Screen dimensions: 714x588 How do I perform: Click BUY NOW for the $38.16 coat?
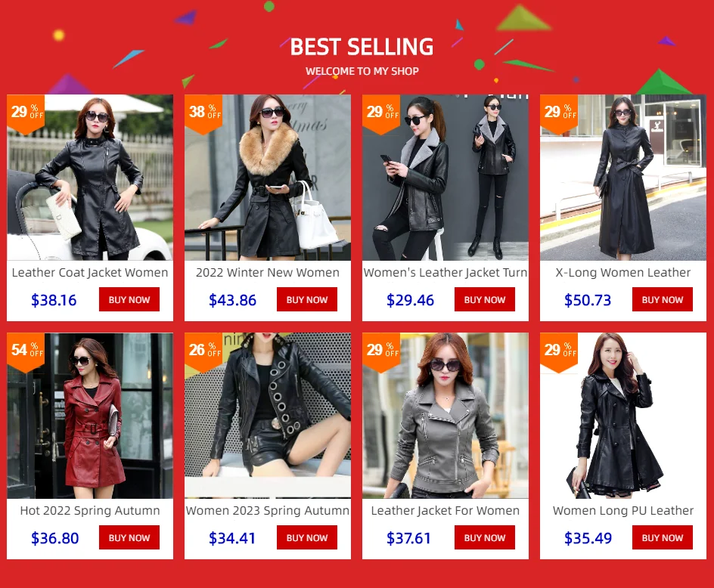point(129,299)
